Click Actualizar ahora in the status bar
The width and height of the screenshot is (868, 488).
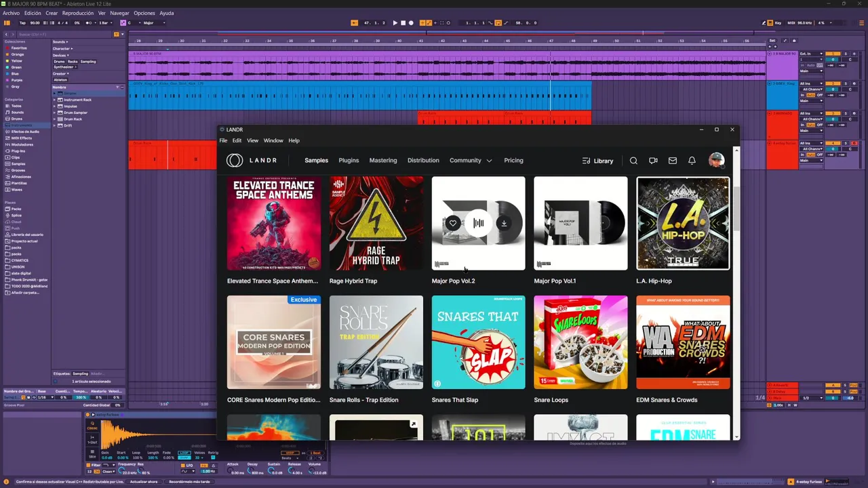point(143,482)
